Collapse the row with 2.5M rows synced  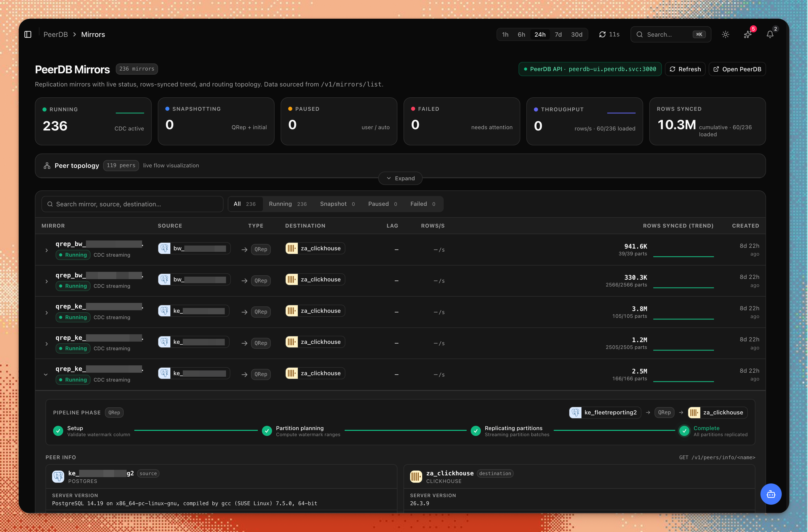tap(46, 375)
